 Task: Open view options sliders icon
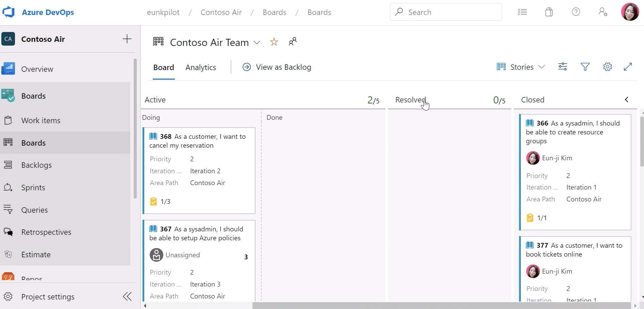(x=563, y=67)
